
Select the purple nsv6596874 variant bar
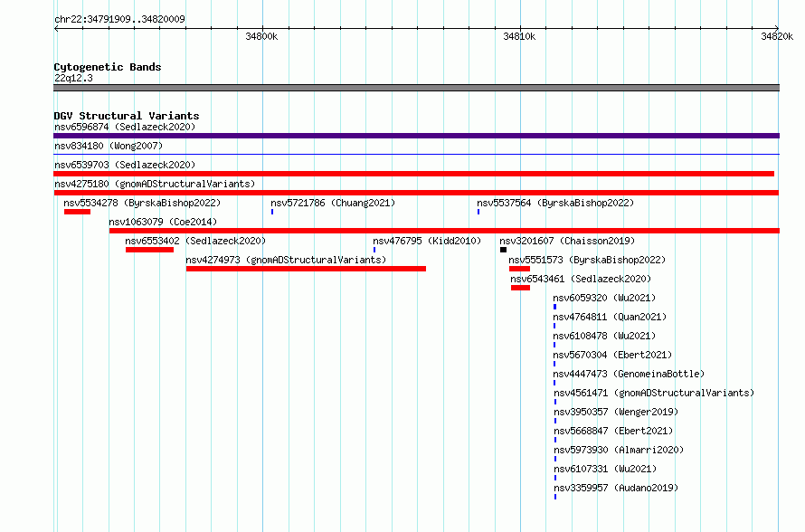(416, 136)
